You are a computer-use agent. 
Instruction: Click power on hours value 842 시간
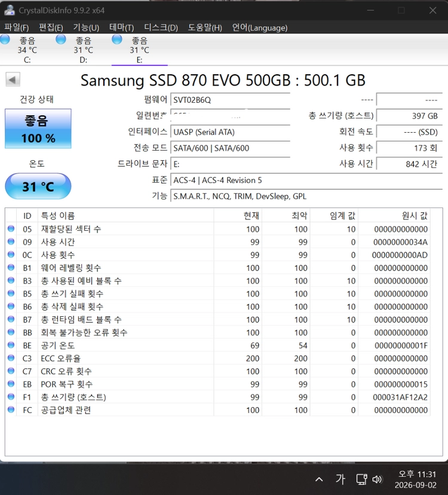click(x=410, y=164)
